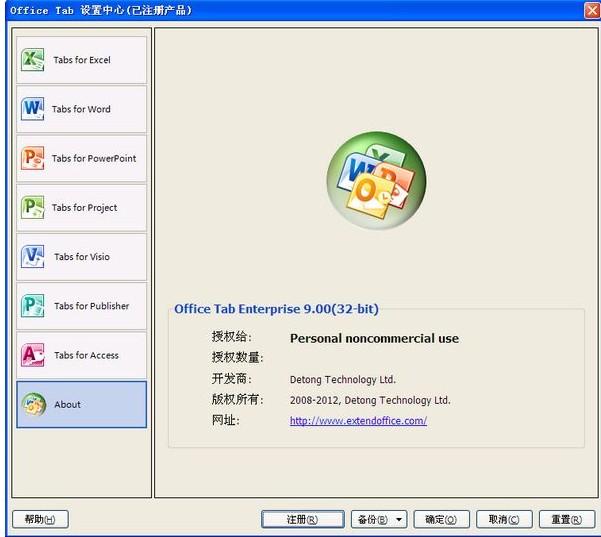Click the Visio icon in sidebar

tap(33, 256)
